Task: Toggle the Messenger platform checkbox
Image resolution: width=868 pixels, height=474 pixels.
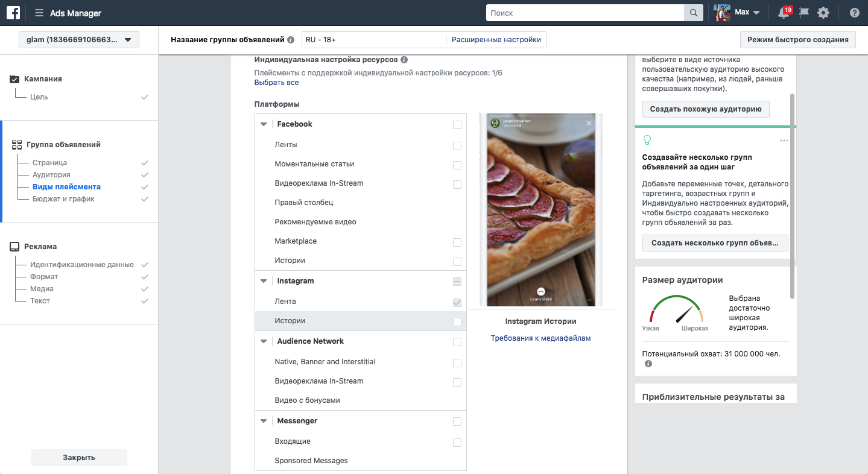Action: pos(457,422)
